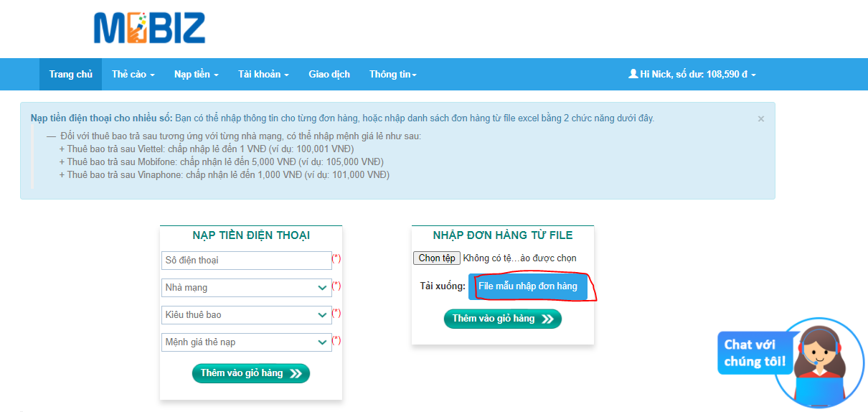
Task: Open the Hi Nick account balance menu
Action: click(692, 75)
